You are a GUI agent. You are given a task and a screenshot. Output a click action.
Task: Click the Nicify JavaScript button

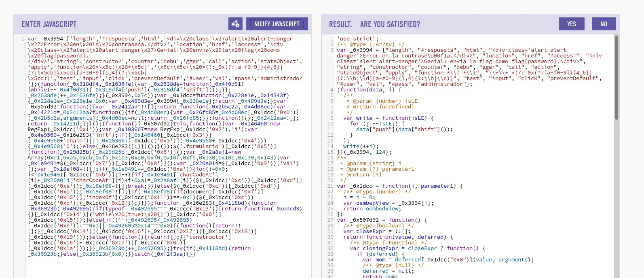pyautogui.click(x=277, y=24)
